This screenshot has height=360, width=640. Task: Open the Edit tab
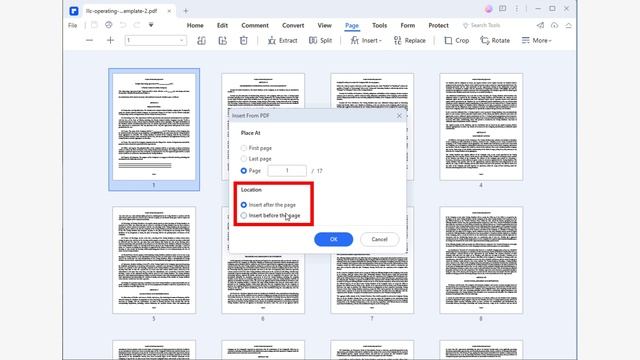coord(222,25)
